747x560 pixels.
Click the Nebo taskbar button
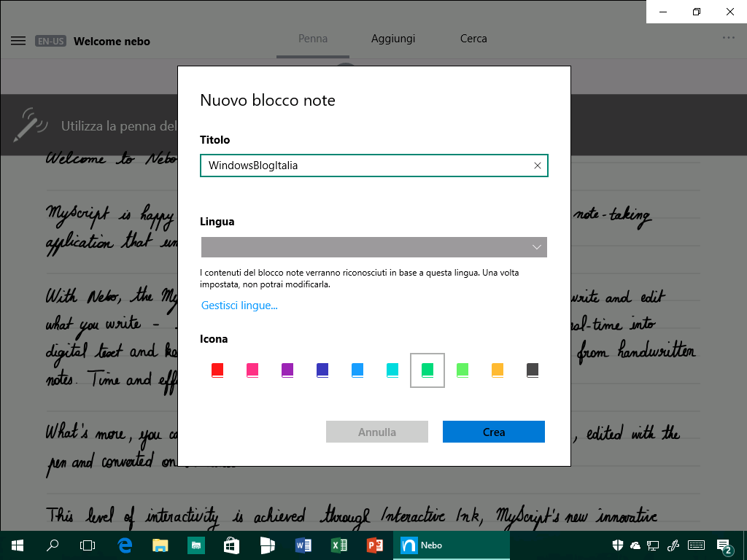click(451, 545)
